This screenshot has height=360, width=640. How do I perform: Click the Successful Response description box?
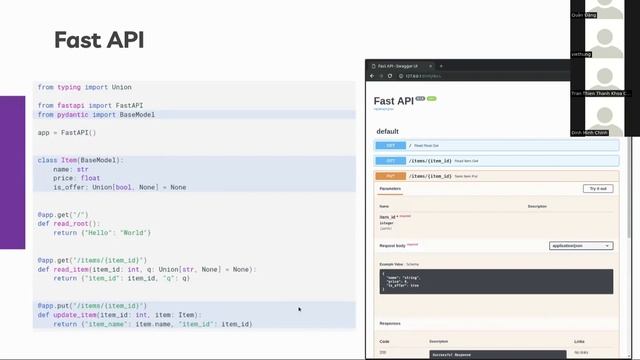coord(498,355)
